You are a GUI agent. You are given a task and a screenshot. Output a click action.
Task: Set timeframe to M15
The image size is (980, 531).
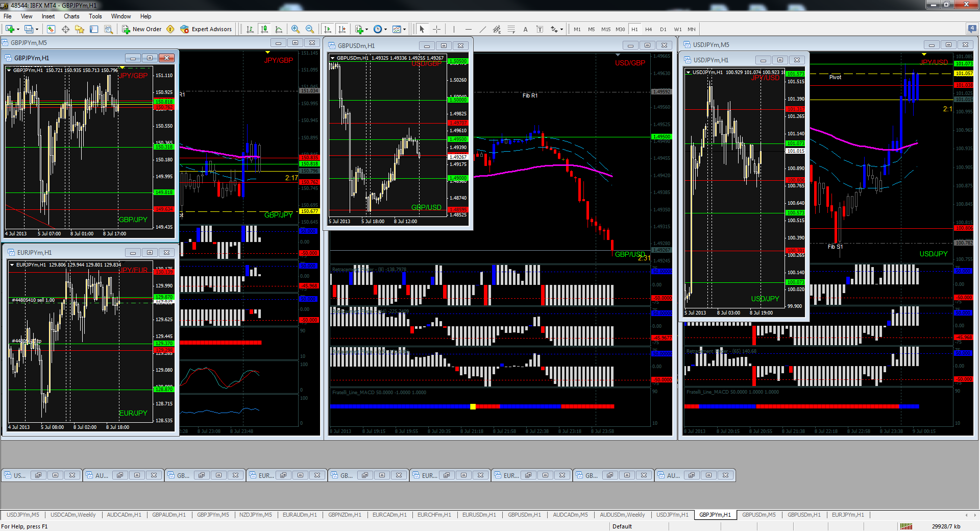coord(606,29)
